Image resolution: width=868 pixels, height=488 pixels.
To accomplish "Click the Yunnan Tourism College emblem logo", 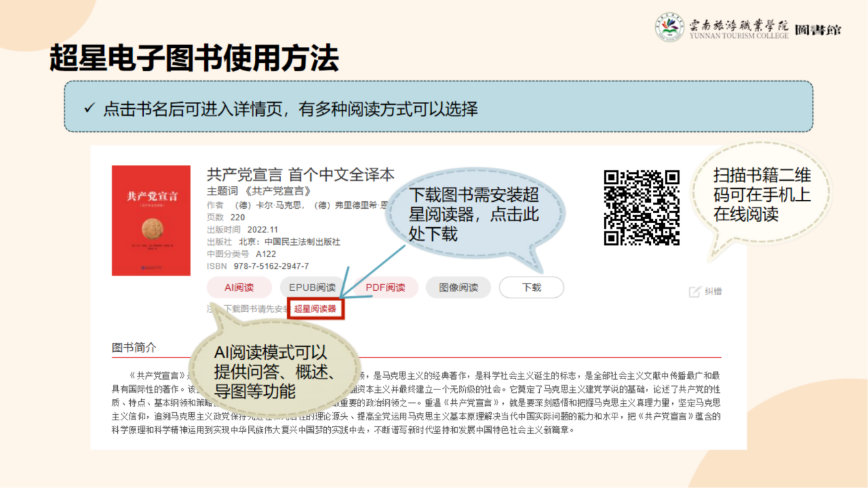I will tap(669, 28).
